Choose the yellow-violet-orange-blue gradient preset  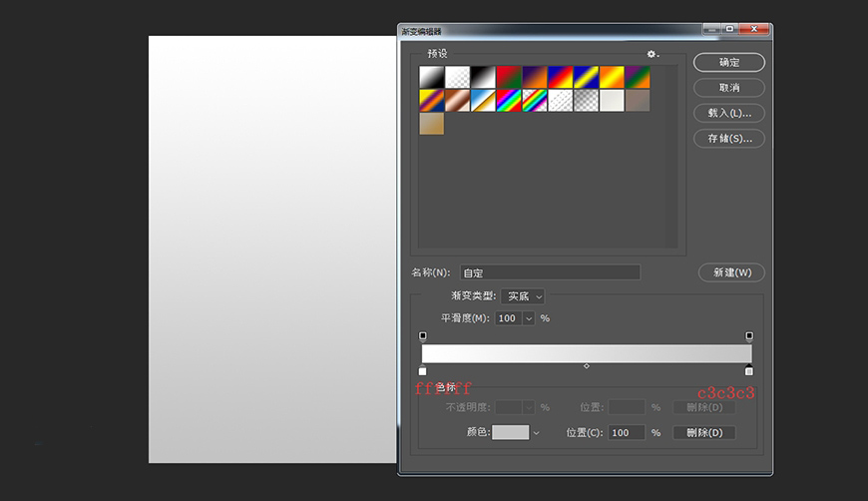click(x=432, y=101)
